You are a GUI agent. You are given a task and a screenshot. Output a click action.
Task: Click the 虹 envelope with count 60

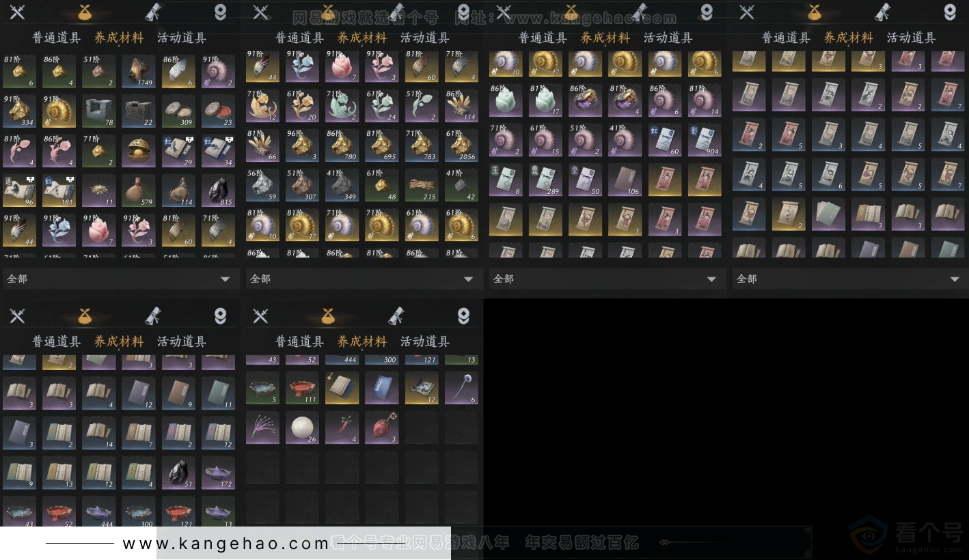tap(665, 140)
